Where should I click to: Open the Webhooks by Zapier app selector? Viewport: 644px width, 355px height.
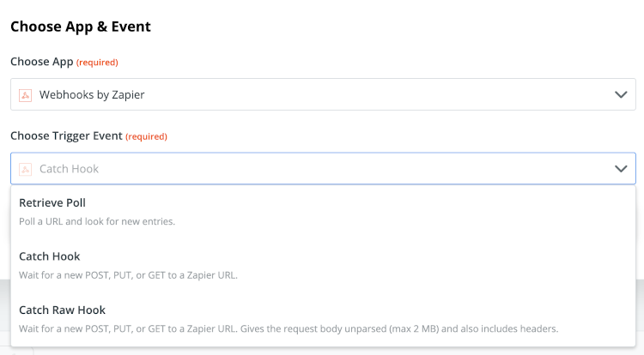coord(323,94)
